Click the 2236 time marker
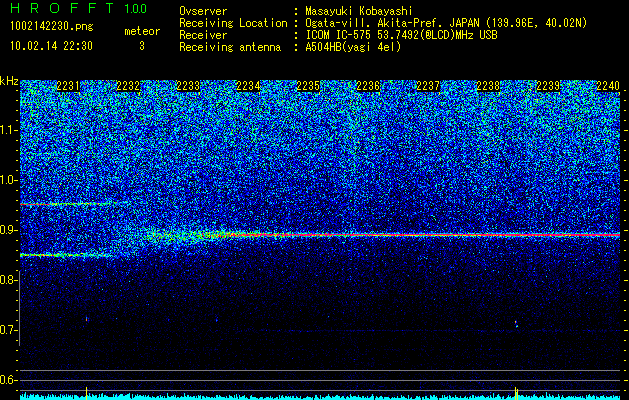The image size is (629, 400). tap(368, 86)
